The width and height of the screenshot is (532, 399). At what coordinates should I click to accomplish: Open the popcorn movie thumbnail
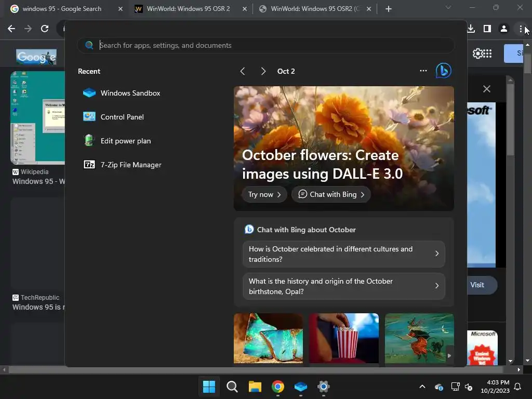click(x=344, y=338)
